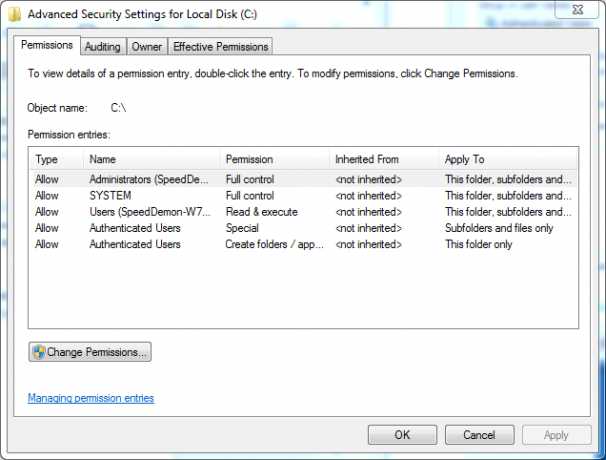This screenshot has width=606, height=460.
Task: Dismiss the dialog with Cancel
Action: (x=479, y=435)
